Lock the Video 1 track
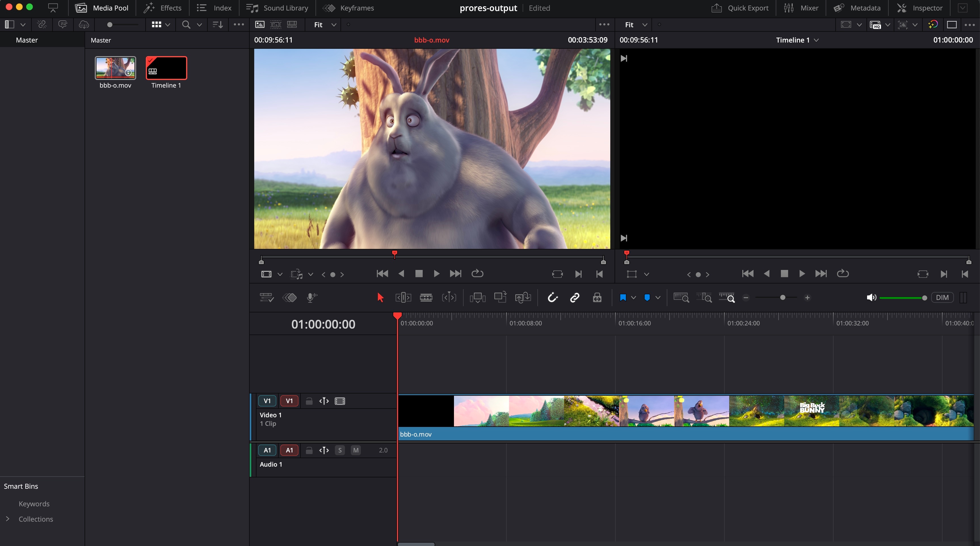This screenshot has height=546, width=980. 309,401
